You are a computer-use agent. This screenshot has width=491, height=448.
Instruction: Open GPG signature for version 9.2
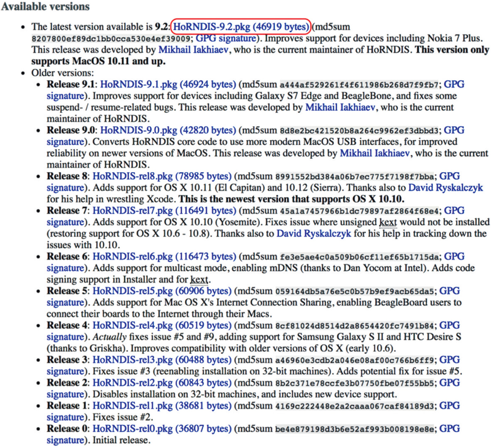(226, 39)
